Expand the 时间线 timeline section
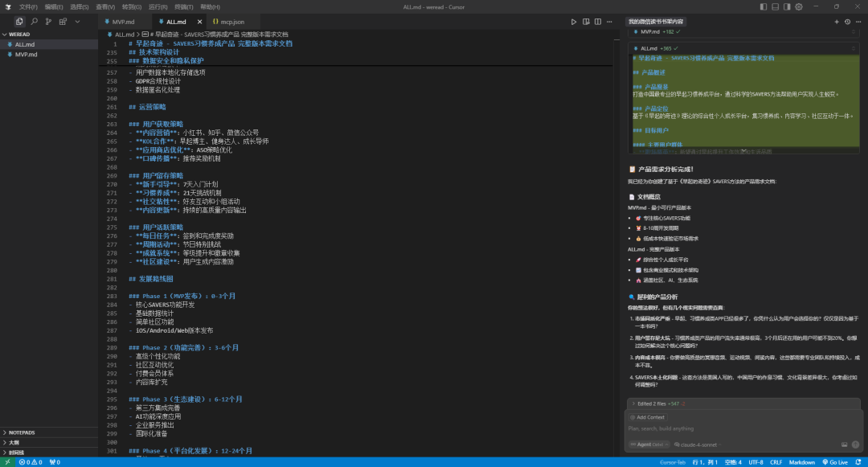 point(49,453)
